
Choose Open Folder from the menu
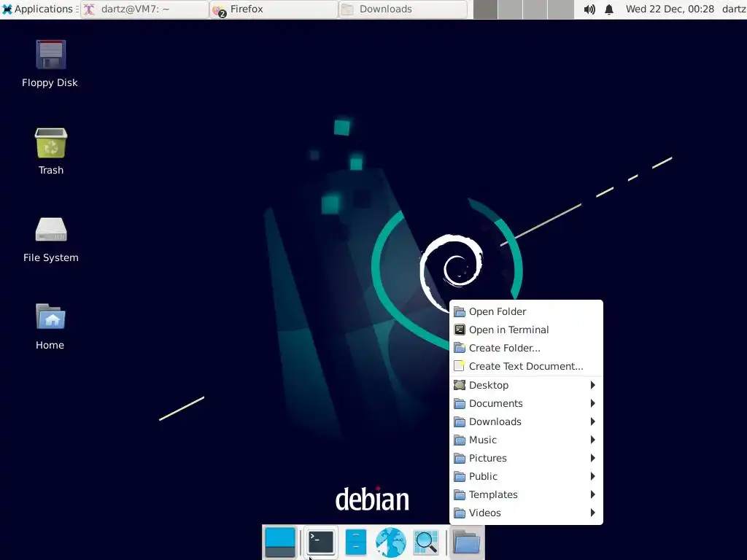pos(526,311)
